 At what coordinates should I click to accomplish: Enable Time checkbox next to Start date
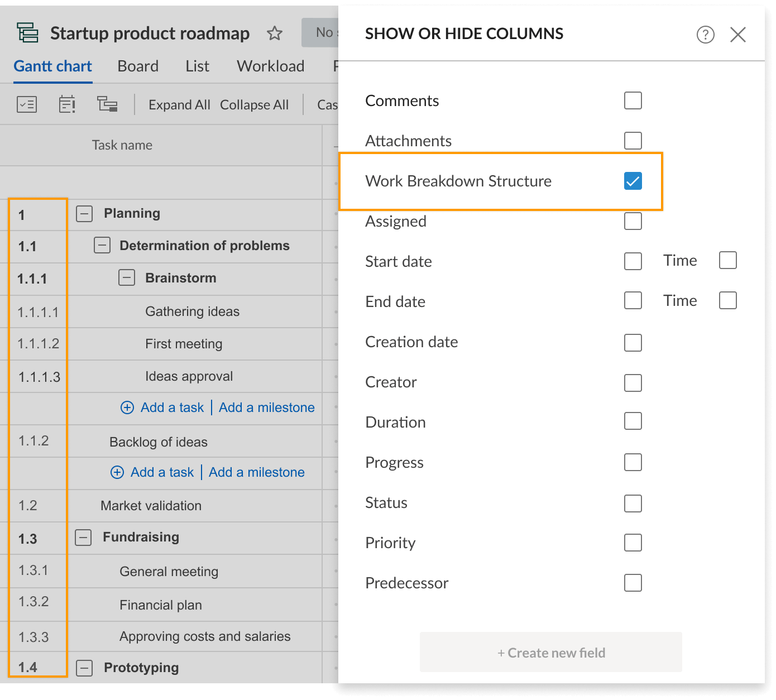[727, 260]
